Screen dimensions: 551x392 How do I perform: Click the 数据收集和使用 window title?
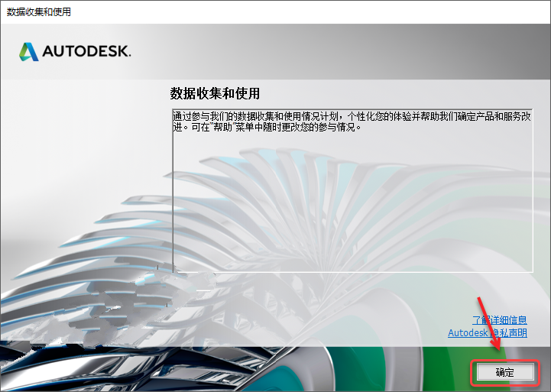(39, 11)
